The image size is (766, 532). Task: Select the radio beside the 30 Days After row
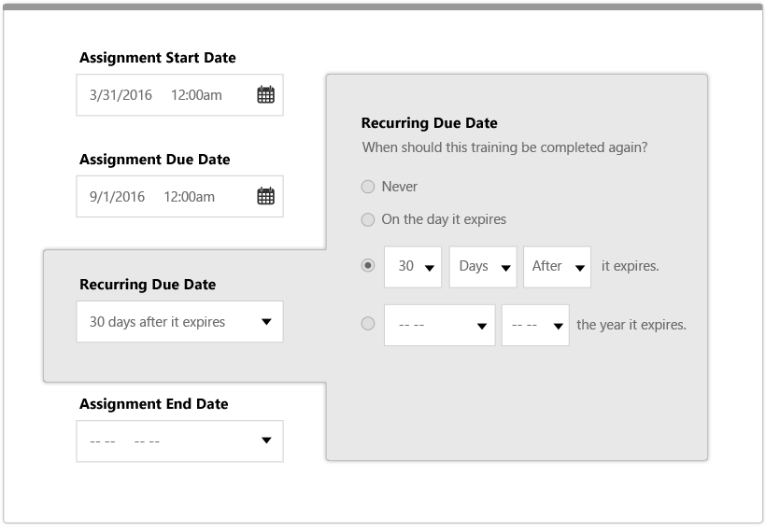(x=368, y=265)
